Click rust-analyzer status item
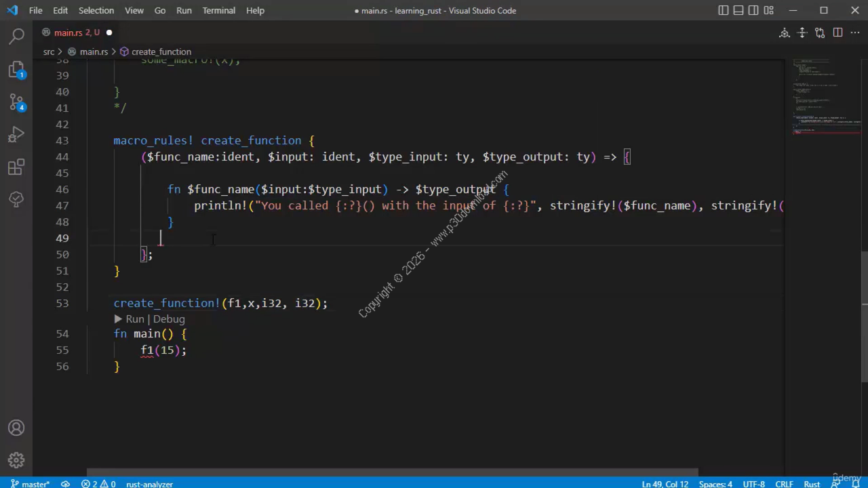 149,484
